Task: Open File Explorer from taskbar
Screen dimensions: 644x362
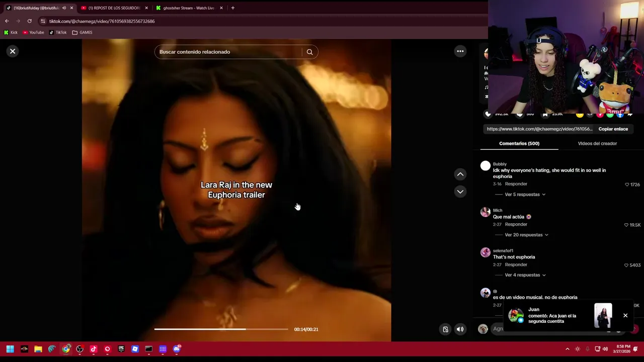Action: [38, 349]
